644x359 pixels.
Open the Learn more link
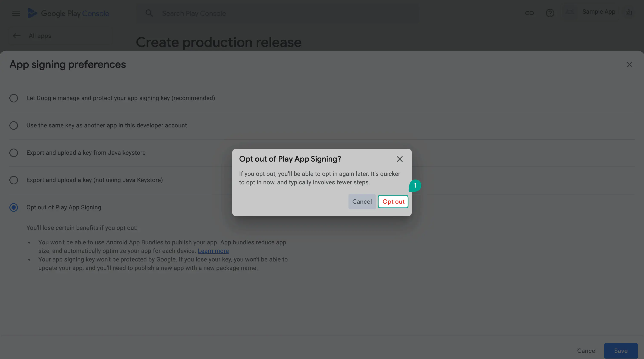pyautogui.click(x=213, y=251)
